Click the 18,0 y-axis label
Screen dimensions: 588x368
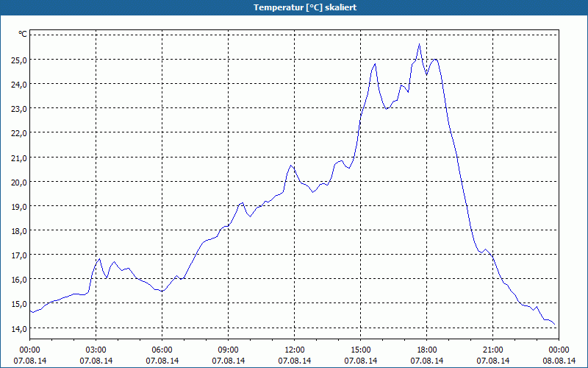click(x=20, y=231)
